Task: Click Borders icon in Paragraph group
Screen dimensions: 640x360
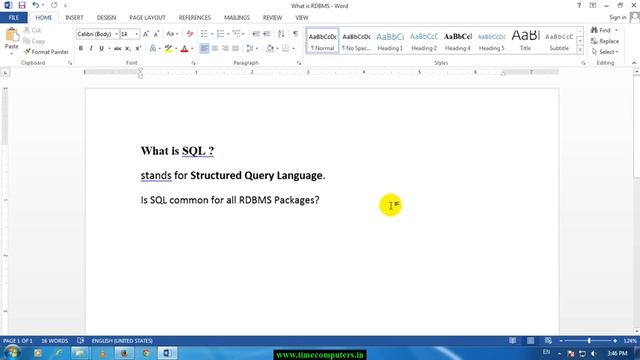Action: [x=285, y=49]
